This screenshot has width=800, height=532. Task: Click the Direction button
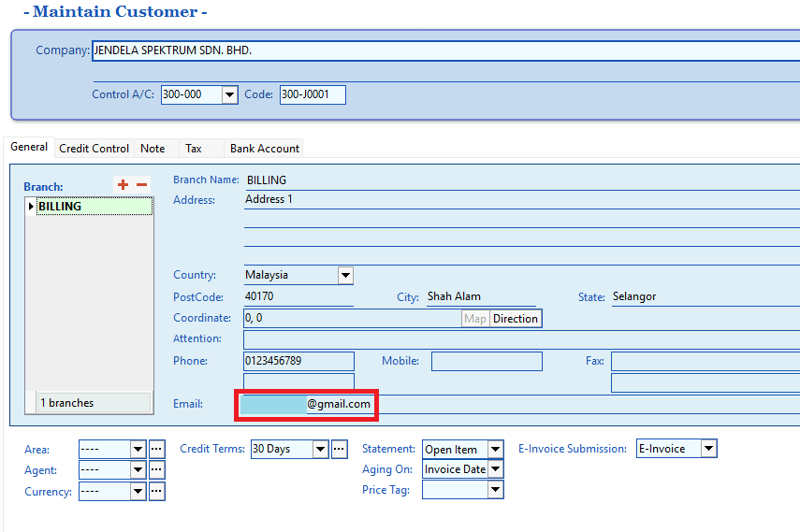pyautogui.click(x=516, y=319)
